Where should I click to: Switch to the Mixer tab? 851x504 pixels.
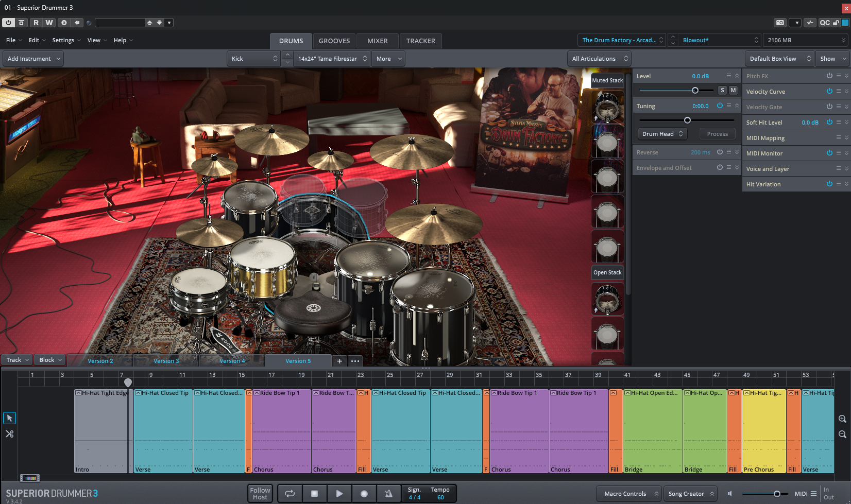(x=377, y=41)
